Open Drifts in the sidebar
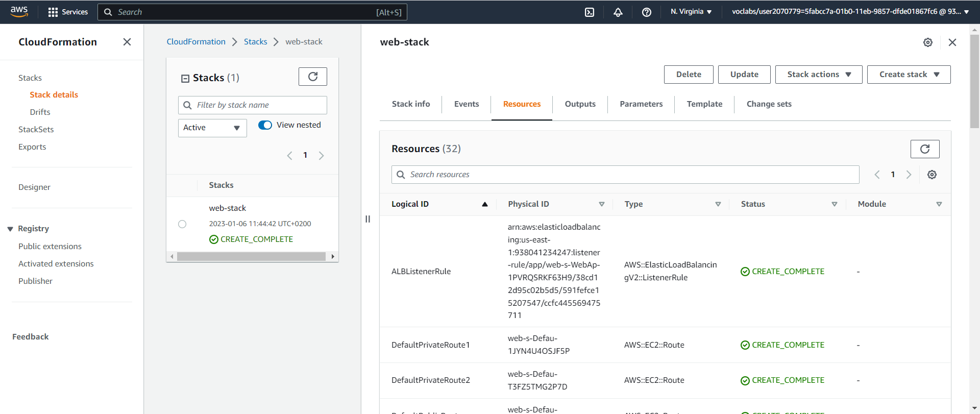This screenshot has height=414, width=980. click(x=40, y=112)
